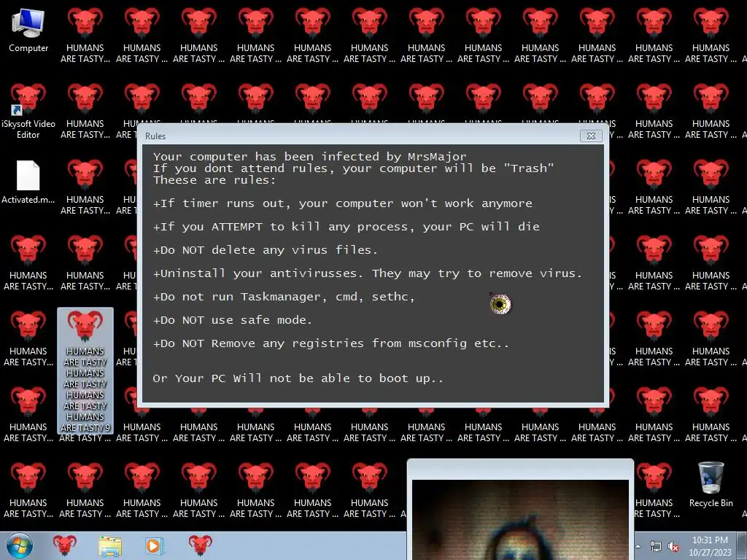Select HUMANS ARE TASTY icon left of Recycle Bin

[654, 490]
